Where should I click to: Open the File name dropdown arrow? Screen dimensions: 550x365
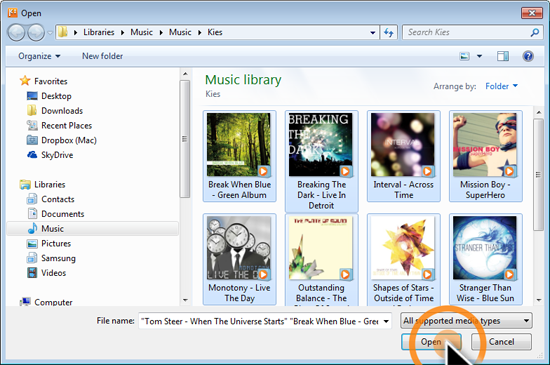(x=386, y=321)
